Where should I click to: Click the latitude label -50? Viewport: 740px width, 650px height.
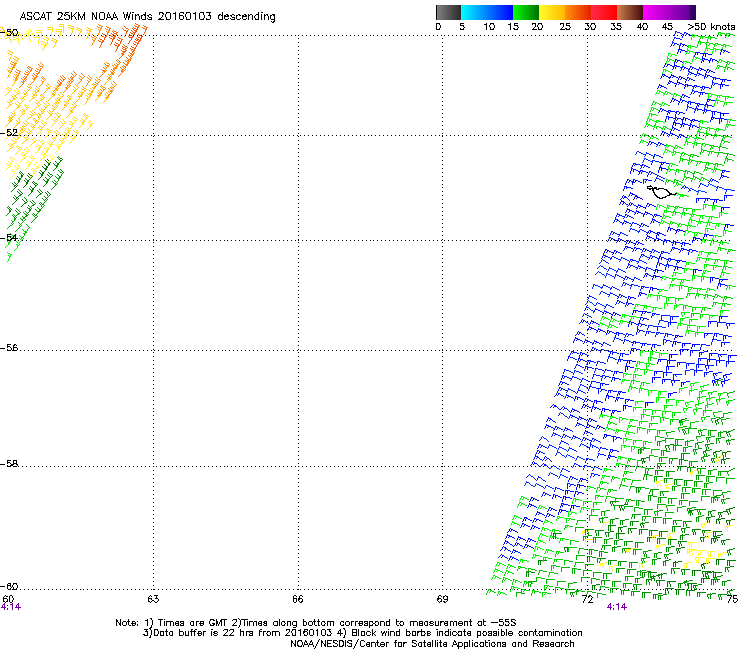coord(9,33)
